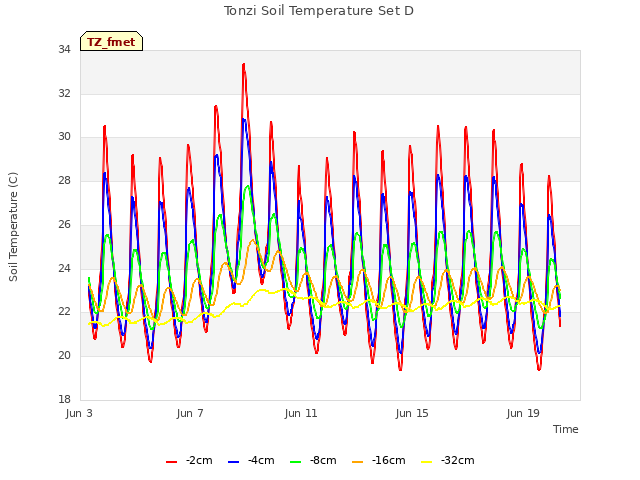Click the red -2cm legend color marker
Viewport: 640px width, 480px height.
pyautogui.click(x=171, y=462)
